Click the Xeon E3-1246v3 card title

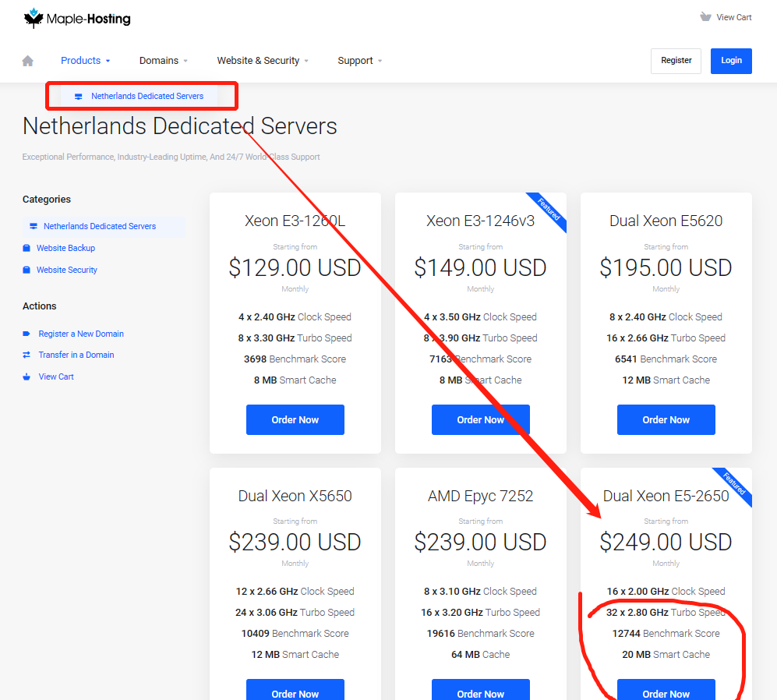tap(480, 221)
